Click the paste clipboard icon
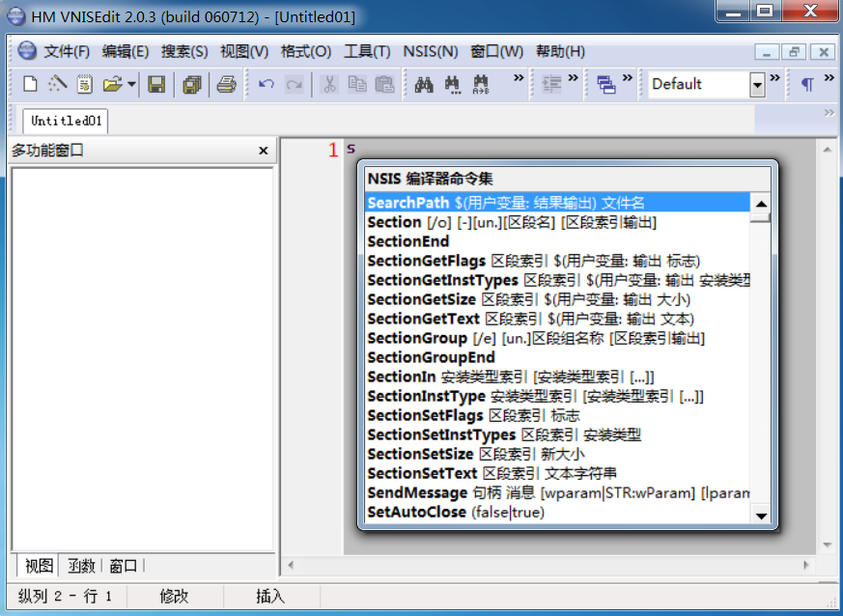 (x=384, y=84)
